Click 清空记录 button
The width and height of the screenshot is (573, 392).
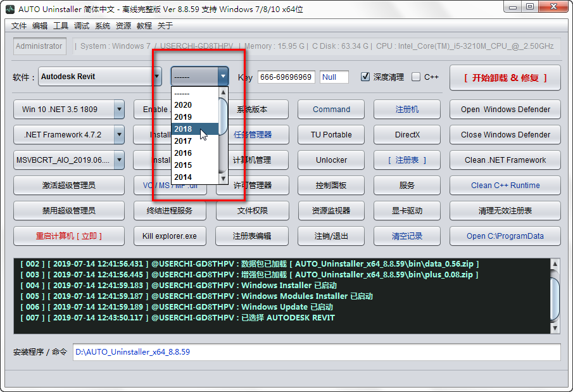click(x=407, y=236)
